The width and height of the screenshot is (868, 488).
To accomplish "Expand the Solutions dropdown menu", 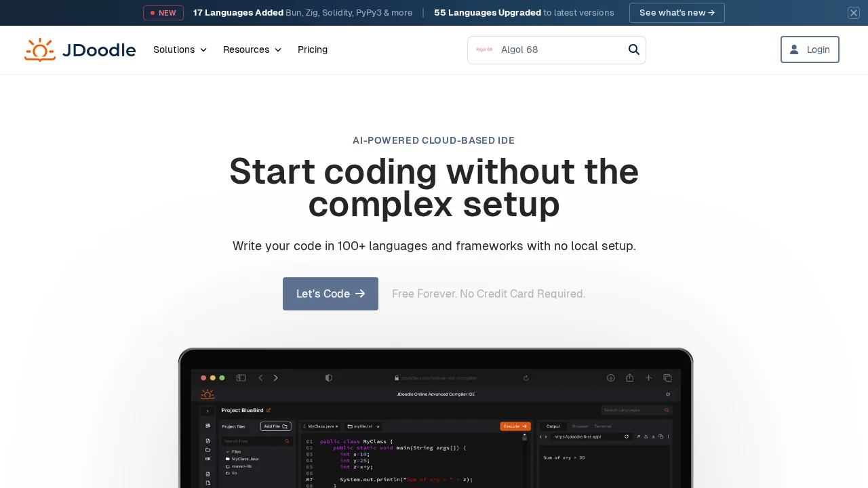I will [180, 49].
